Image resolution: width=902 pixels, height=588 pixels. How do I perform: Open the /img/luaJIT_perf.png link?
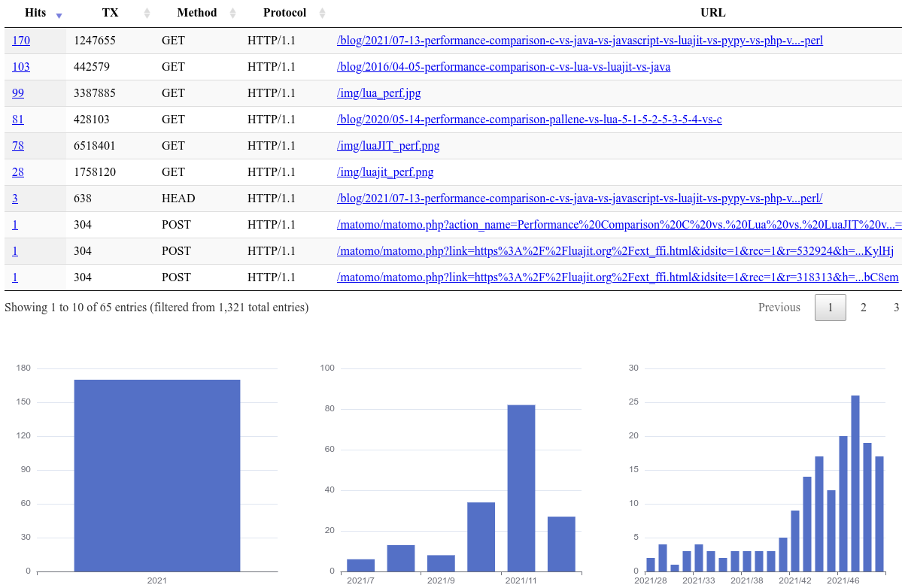[x=388, y=146]
